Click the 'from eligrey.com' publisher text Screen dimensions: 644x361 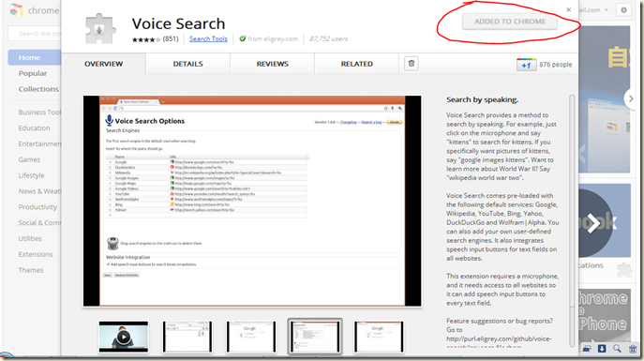coord(273,38)
